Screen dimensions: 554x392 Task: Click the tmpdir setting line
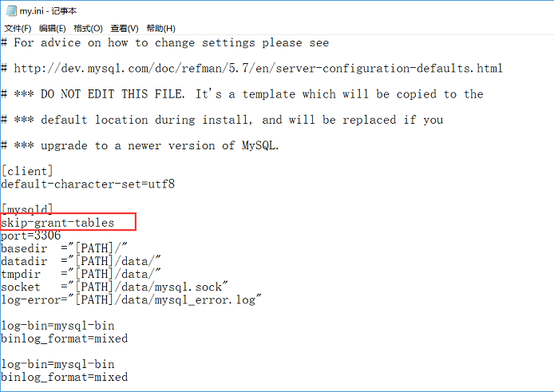click(81, 274)
